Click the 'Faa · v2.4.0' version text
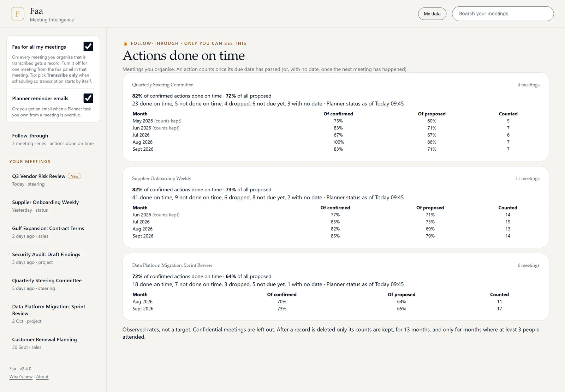Screen dimensions: 565x392 [x=20, y=369]
